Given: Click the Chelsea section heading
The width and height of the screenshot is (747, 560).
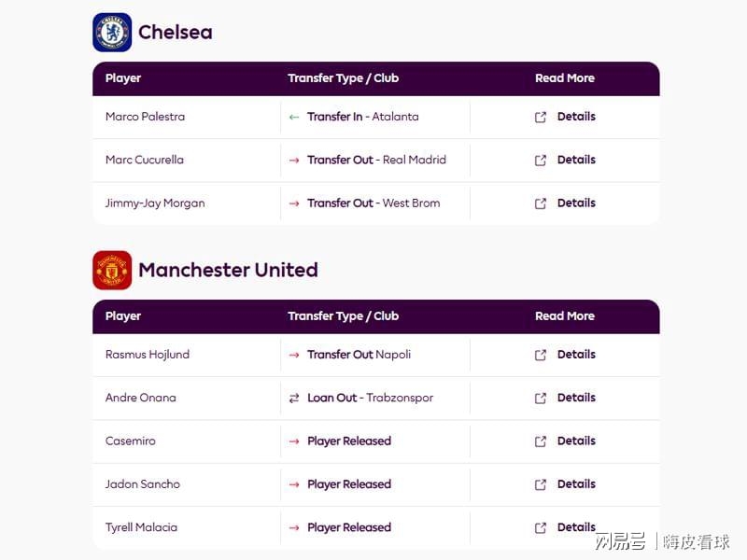Looking at the screenshot, I should (176, 33).
